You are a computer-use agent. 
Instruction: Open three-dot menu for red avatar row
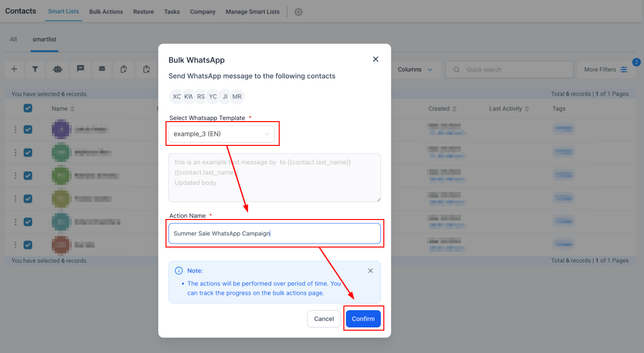click(x=15, y=245)
